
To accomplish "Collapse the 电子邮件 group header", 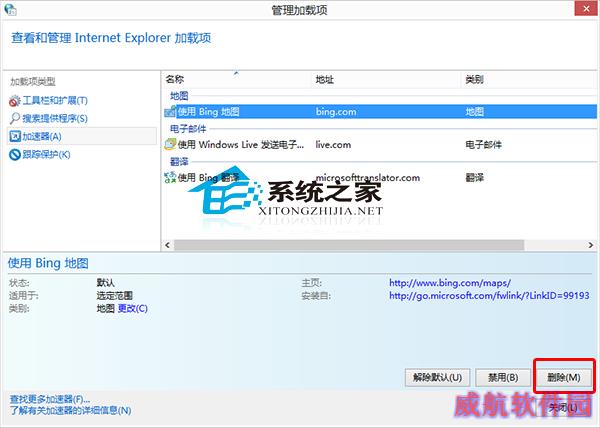I will (188, 129).
